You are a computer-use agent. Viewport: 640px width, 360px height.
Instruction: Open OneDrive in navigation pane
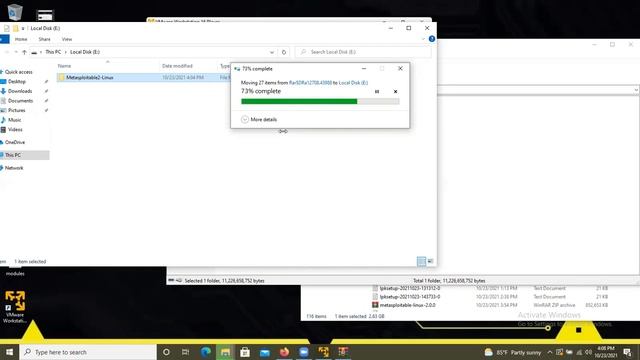click(x=15, y=142)
